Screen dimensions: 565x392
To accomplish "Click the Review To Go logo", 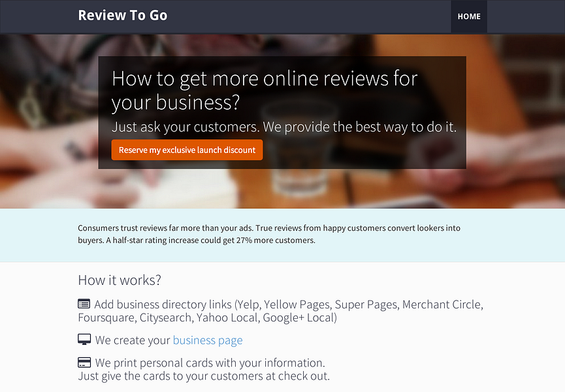I will pos(122,15).
